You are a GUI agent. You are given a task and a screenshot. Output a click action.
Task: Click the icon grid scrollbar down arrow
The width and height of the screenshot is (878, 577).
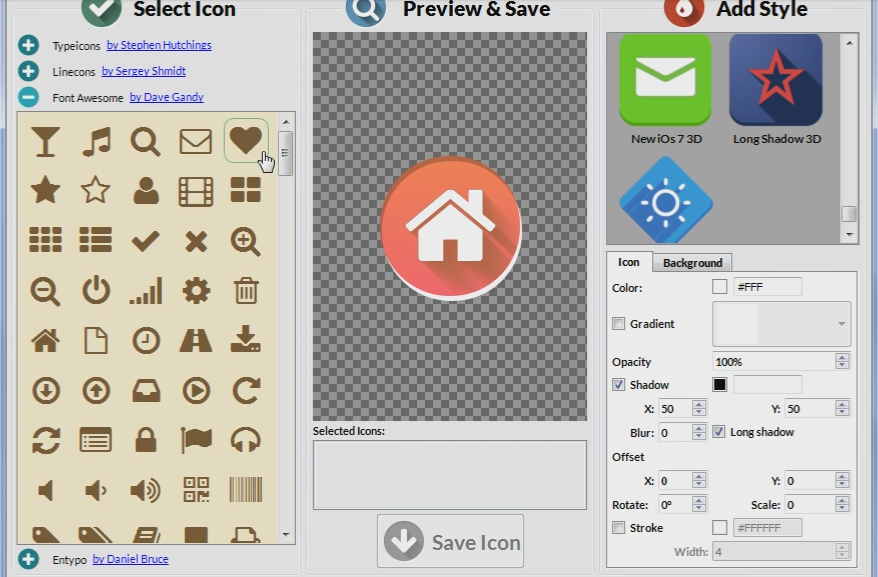click(286, 535)
